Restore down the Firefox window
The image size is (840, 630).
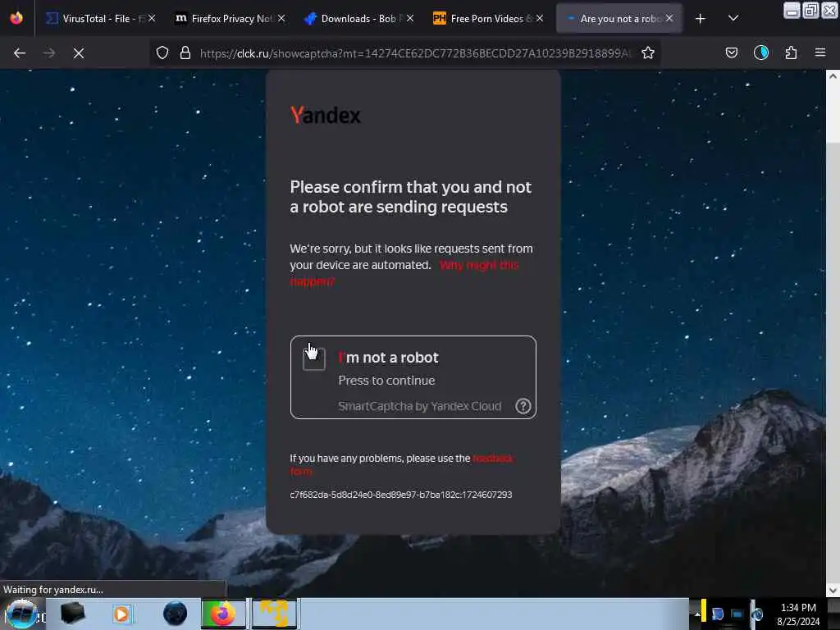(x=810, y=10)
